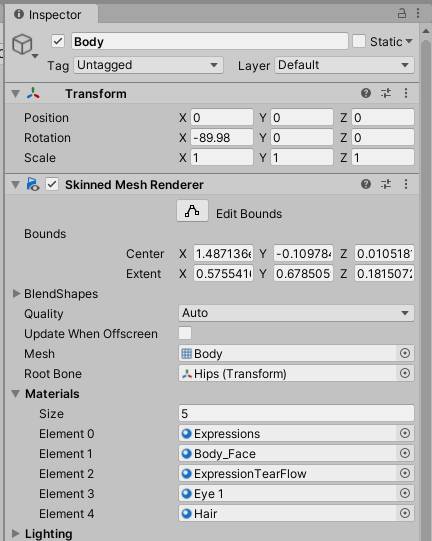Open Transform preset settings icon

click(x=386, y=93)
